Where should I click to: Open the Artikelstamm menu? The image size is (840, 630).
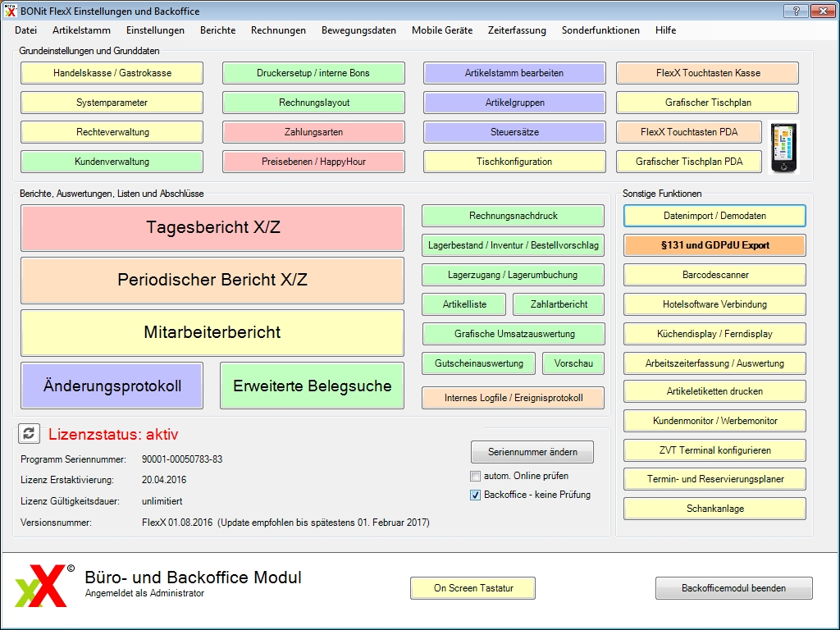click(81, 30)
